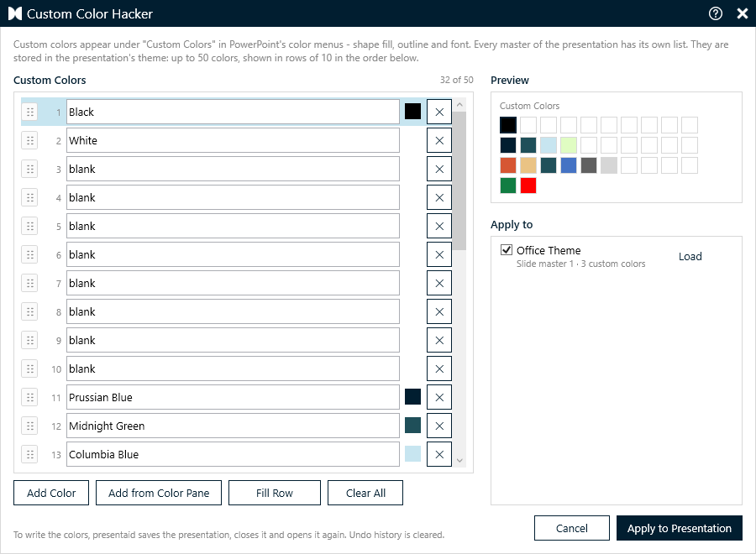756x554 pixels.
Task: Remove Columbia Blue with its X button
Action: 439,454
